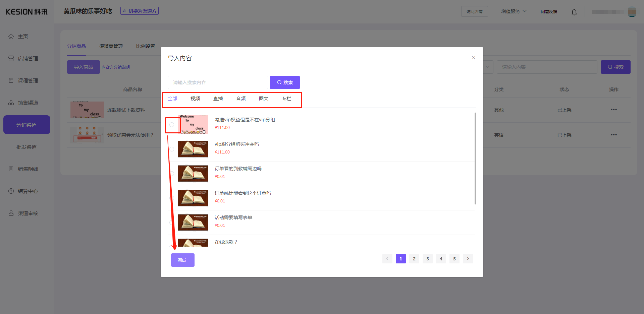
Task: Select the 图文 filter tab
Action: [x=264, y=99]
